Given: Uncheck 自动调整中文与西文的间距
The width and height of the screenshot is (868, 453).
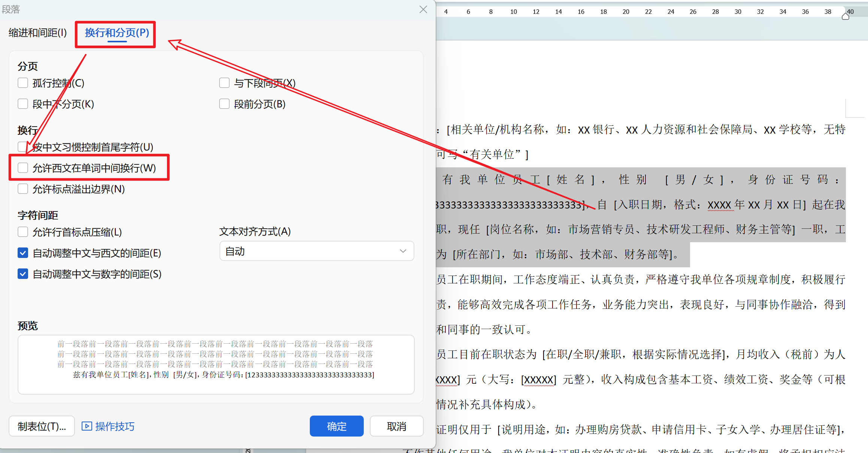Looking at the screenshot, I should 23,253.
